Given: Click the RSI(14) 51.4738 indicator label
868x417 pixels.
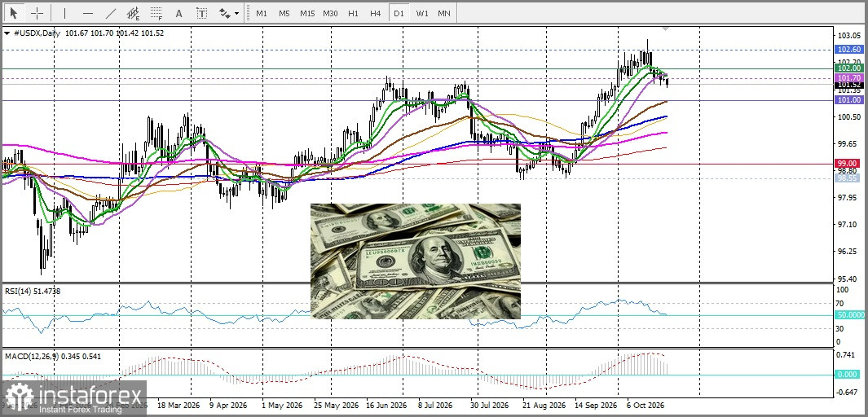Looking at the screenshot, I should (x=33, y=291).
